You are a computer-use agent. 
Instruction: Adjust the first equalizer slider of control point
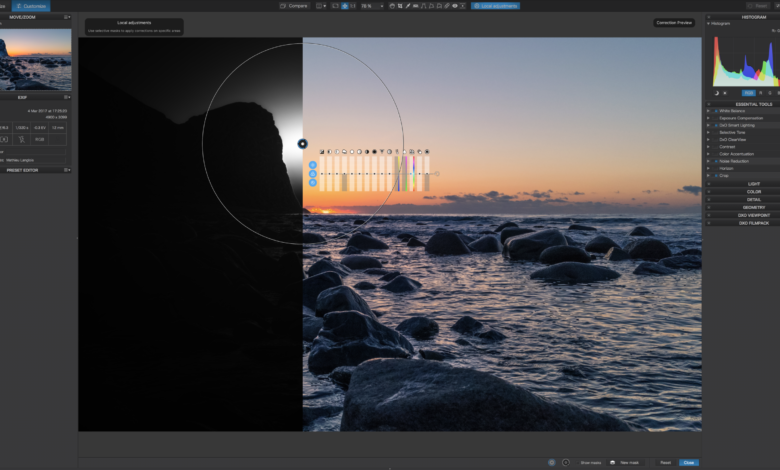pos(323,174)
